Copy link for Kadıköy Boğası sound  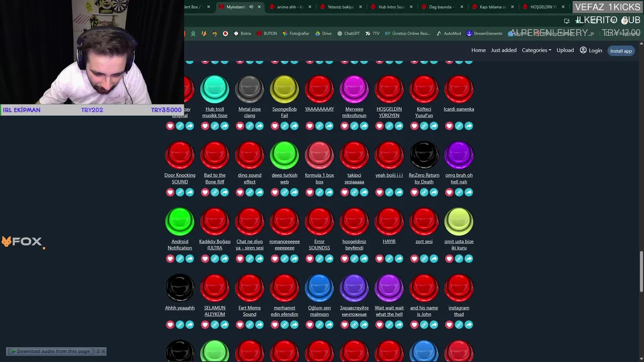pos(215,259)
